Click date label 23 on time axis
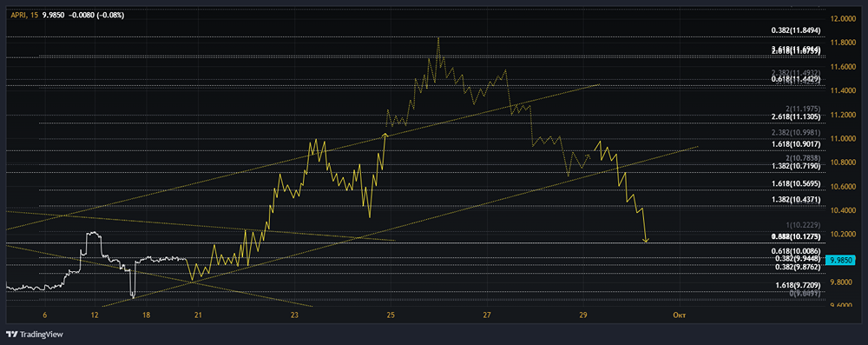Image resolution: width=868 pixels, height=345 pixels. (x=294, y=315)
